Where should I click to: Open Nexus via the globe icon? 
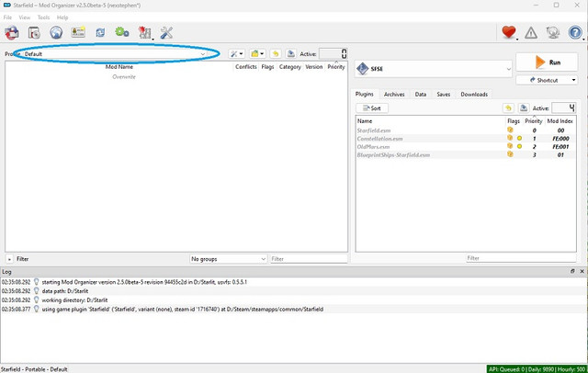[56, 32]
